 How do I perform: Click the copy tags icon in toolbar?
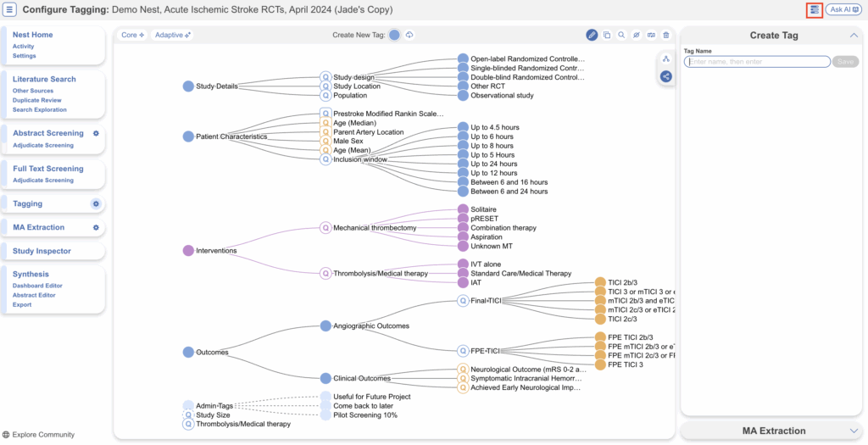(x=607, y=35)
